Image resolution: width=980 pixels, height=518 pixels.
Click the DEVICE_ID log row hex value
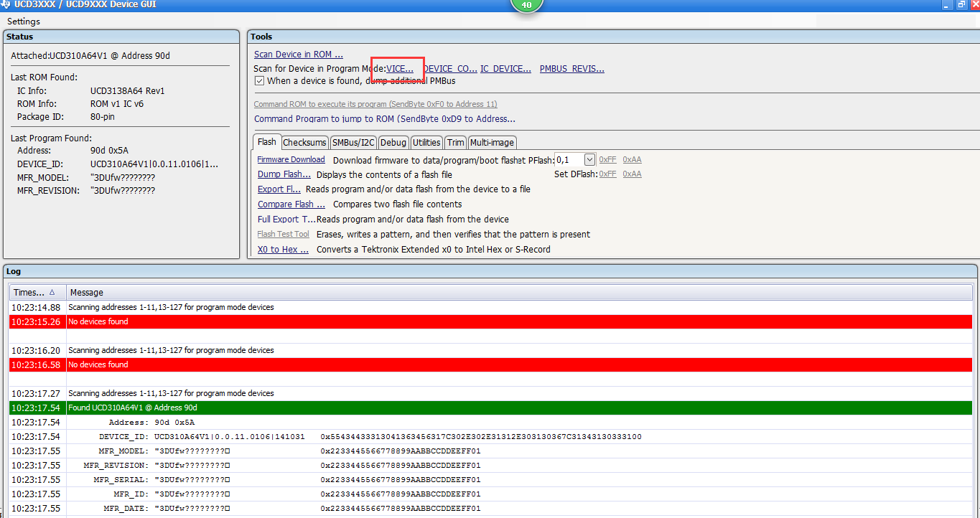481,436
